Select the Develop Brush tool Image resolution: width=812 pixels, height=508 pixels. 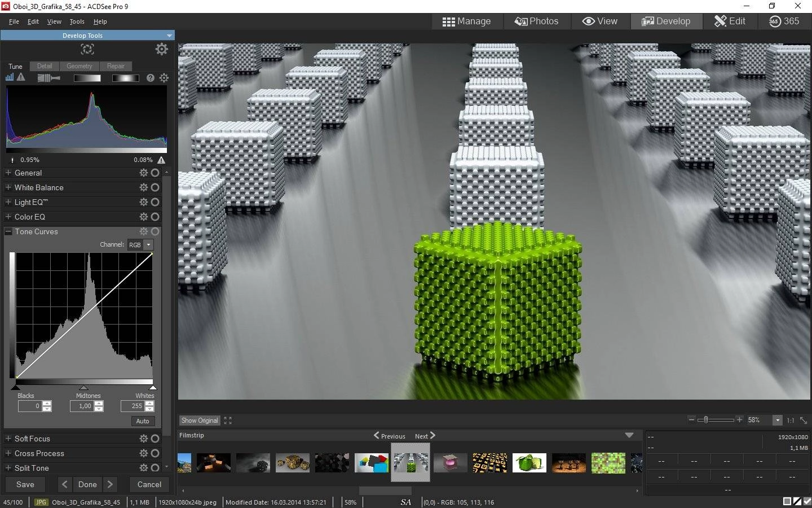pos(49,78)
